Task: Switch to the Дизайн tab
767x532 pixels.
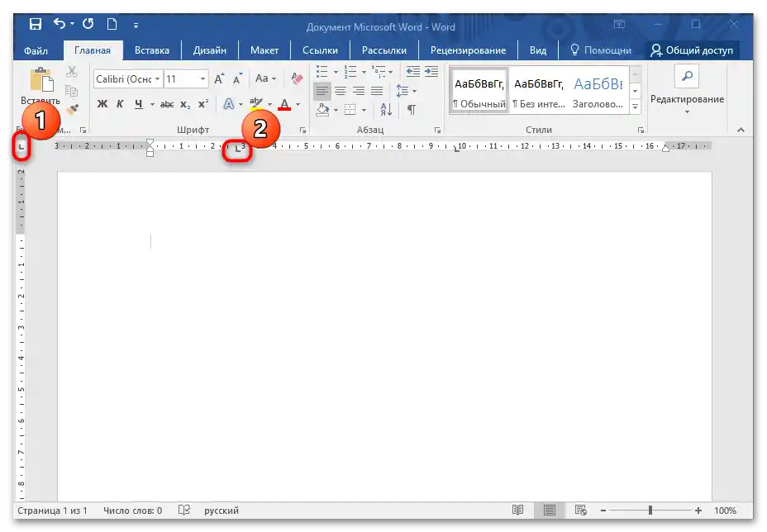Action: [210, 50]
